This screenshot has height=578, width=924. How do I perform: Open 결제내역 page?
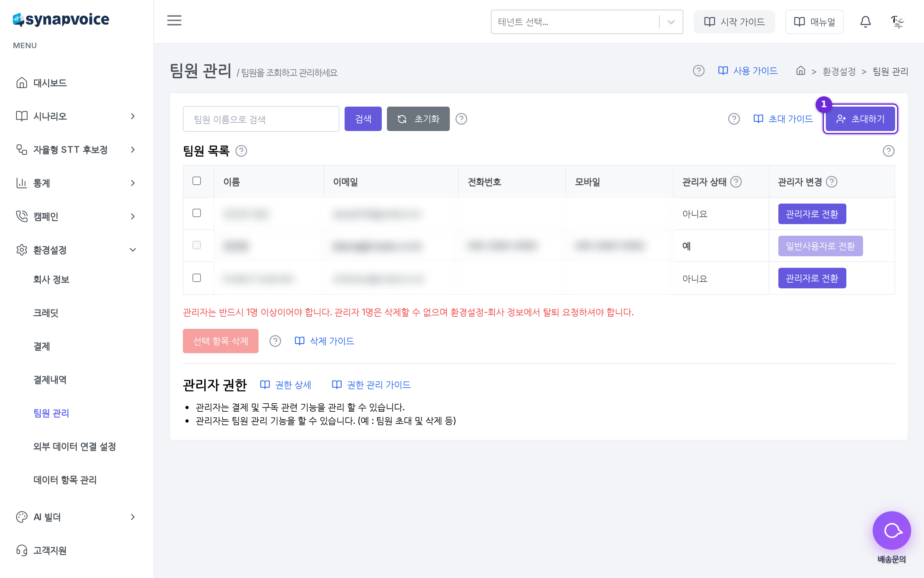point(50,380)
